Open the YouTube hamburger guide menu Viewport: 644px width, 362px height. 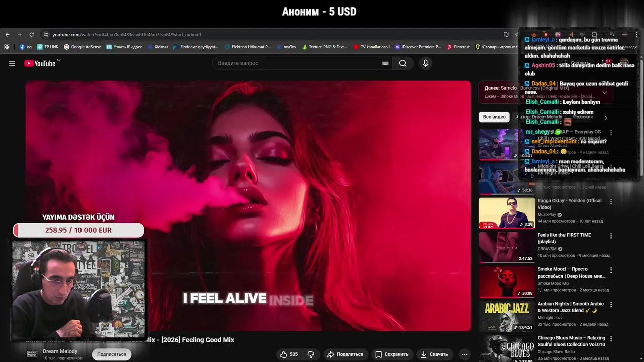(x=12, y=63)
